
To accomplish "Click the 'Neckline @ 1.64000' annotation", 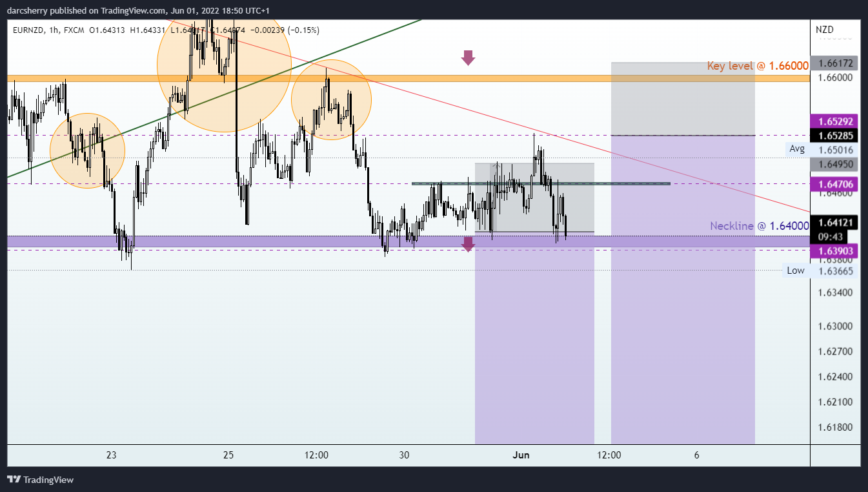I will point(760,226).
